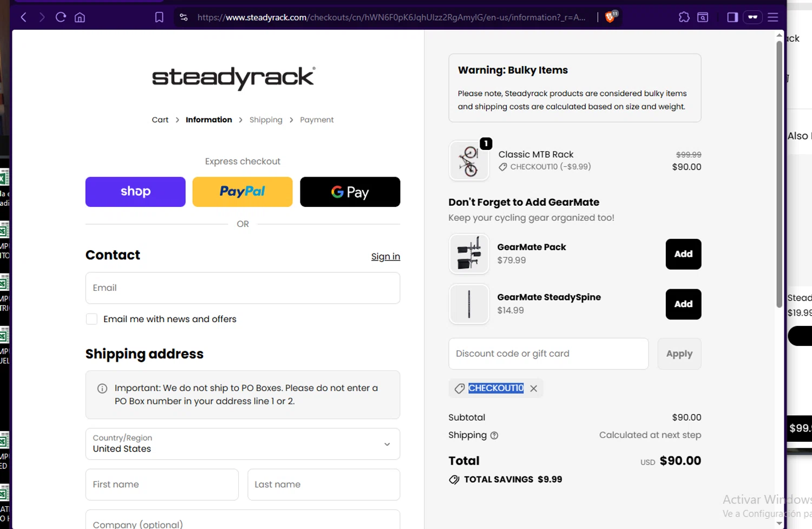
Task: Select the Shipping breadcrumb step
Action: (x=266, y=120)
